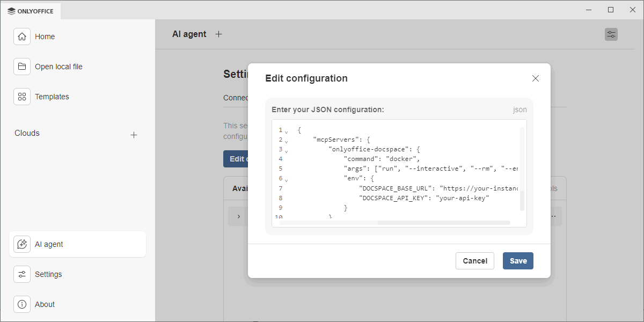Click the plus next to AI agent heading
Screen dimensions: 644x322
click(x=218, y=34)
